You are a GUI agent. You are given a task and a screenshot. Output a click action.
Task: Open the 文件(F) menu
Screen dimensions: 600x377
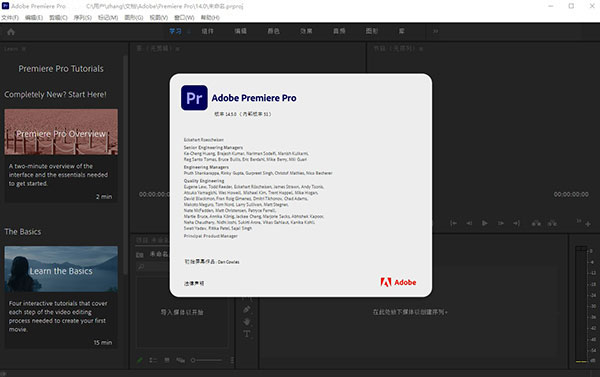coord(10,18)
